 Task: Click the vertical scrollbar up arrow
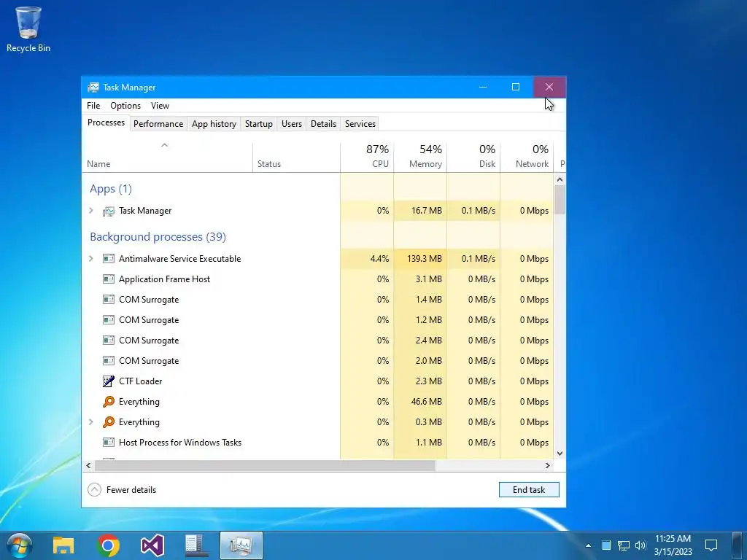coord(560,179)
